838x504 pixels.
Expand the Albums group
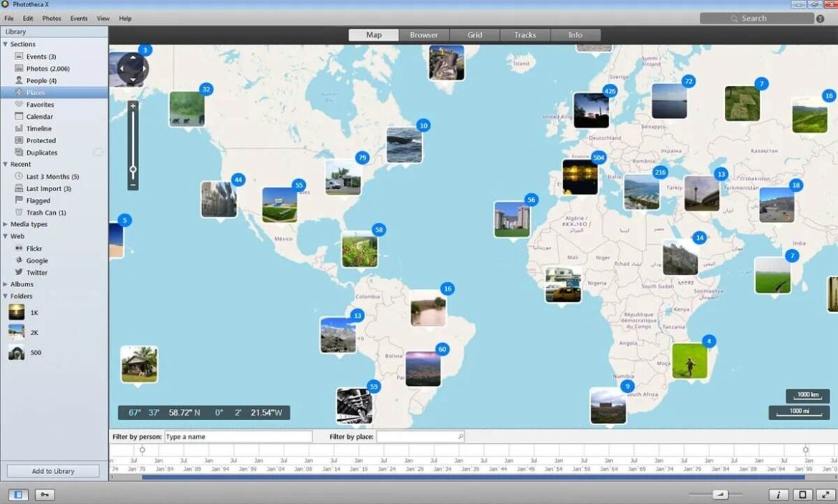coord(6,284)
